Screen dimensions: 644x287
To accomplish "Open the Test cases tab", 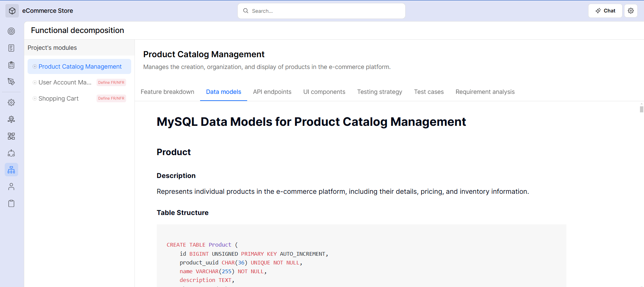I will pos(429,92).
